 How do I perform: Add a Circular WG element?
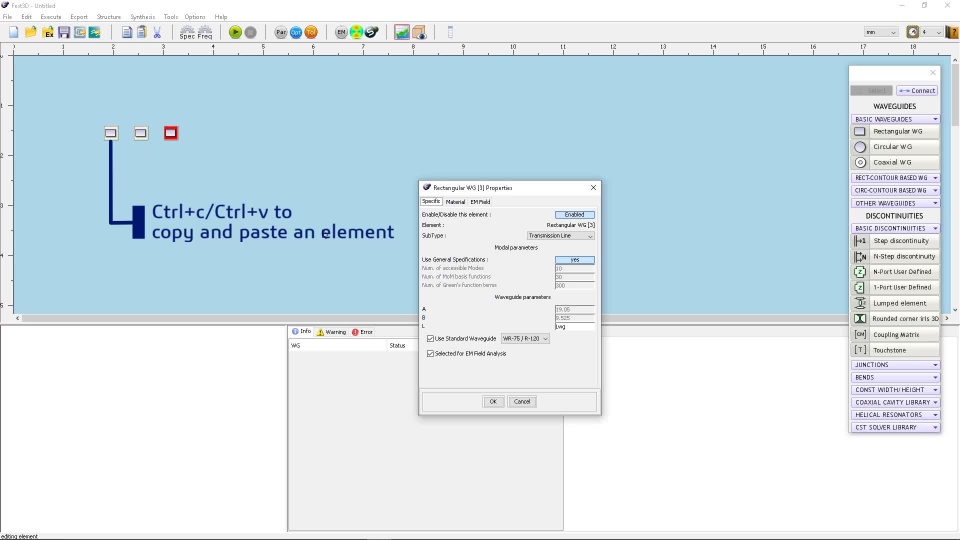pyautogui.click(x=895, y=147)
